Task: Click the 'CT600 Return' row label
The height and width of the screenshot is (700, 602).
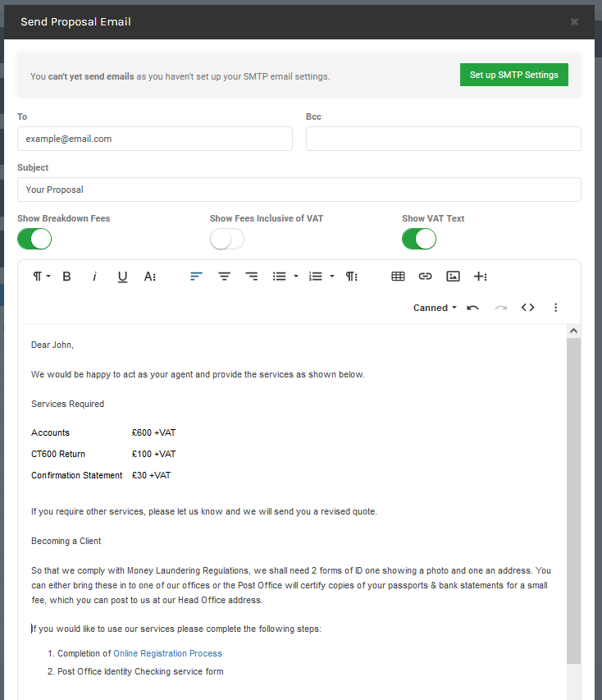Action: pyautogui.click(x=58, y=454)
